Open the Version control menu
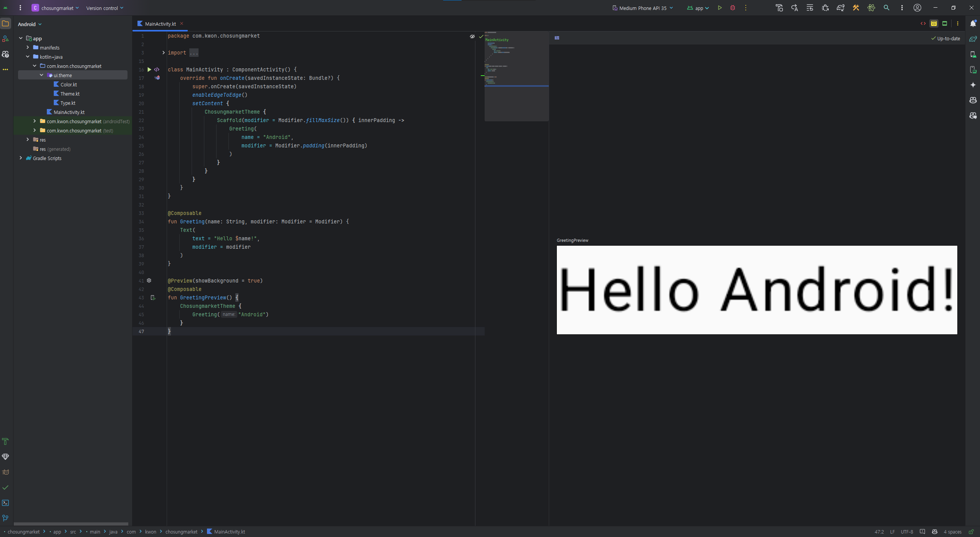Image resolution: width=980 pixels, height=537 pixels. tap(104, 8)
